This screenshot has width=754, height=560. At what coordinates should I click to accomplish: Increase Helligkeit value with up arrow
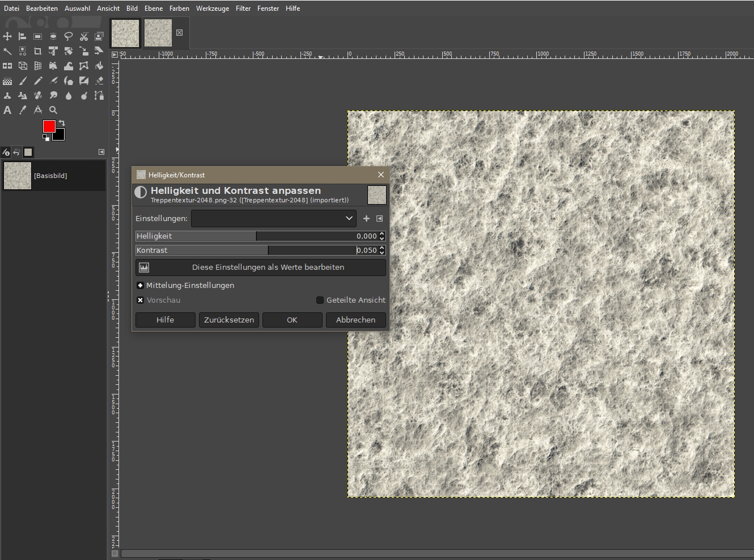[382, 234]
